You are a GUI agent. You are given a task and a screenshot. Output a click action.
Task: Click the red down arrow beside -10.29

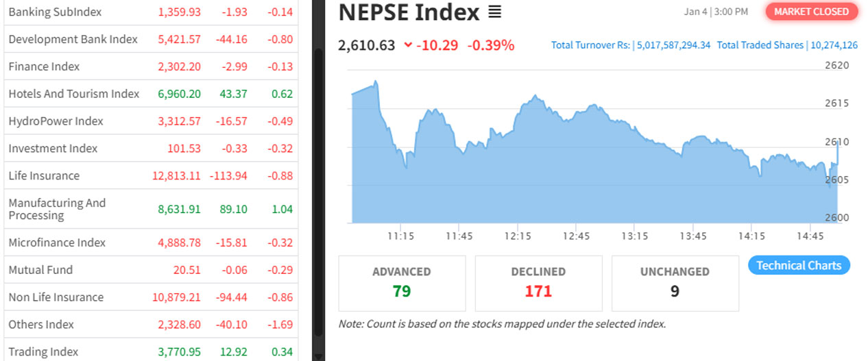pos(408,46)
